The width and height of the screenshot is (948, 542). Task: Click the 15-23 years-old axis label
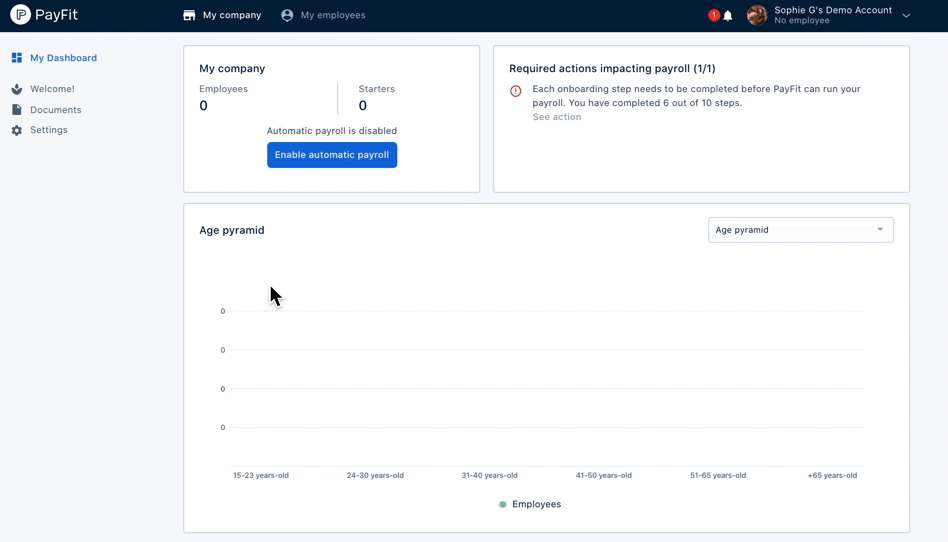(x=261, y=475)
